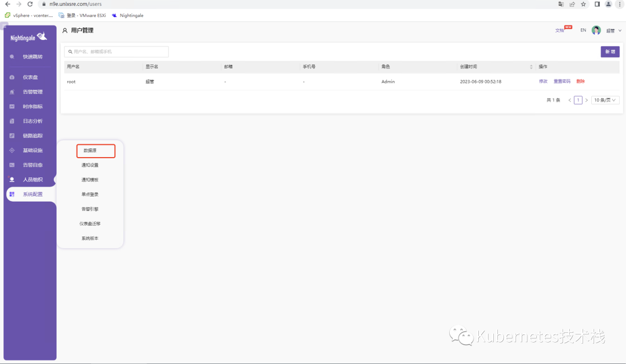Click the sidebar collapse hamburger icon
Screen dimensions: 626x364
pyautogui.click(x=5, y=26)
